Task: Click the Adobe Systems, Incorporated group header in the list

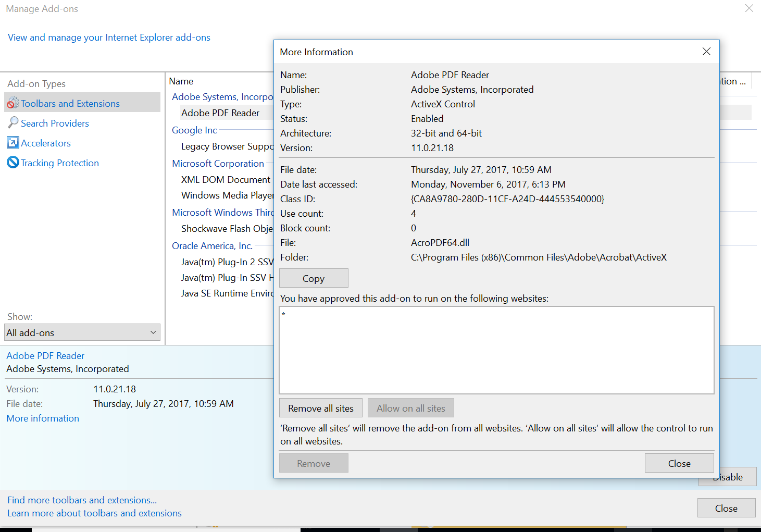Action: 222,97
